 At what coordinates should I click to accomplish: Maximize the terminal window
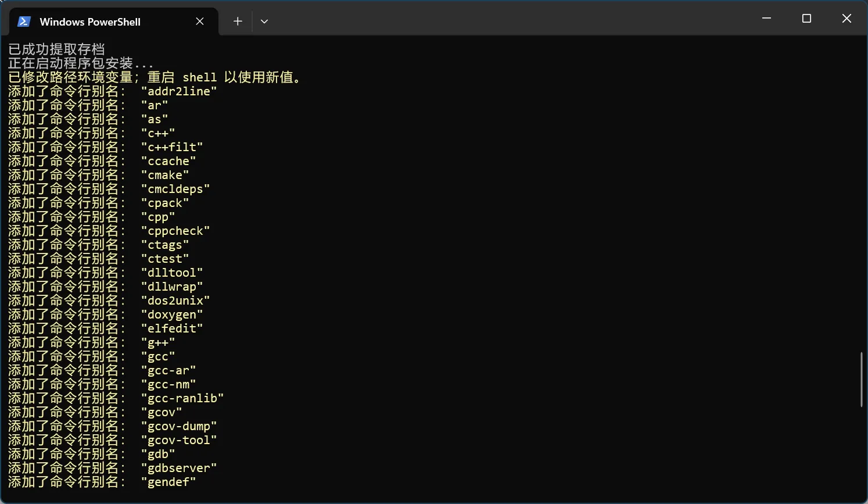point(806,19)
